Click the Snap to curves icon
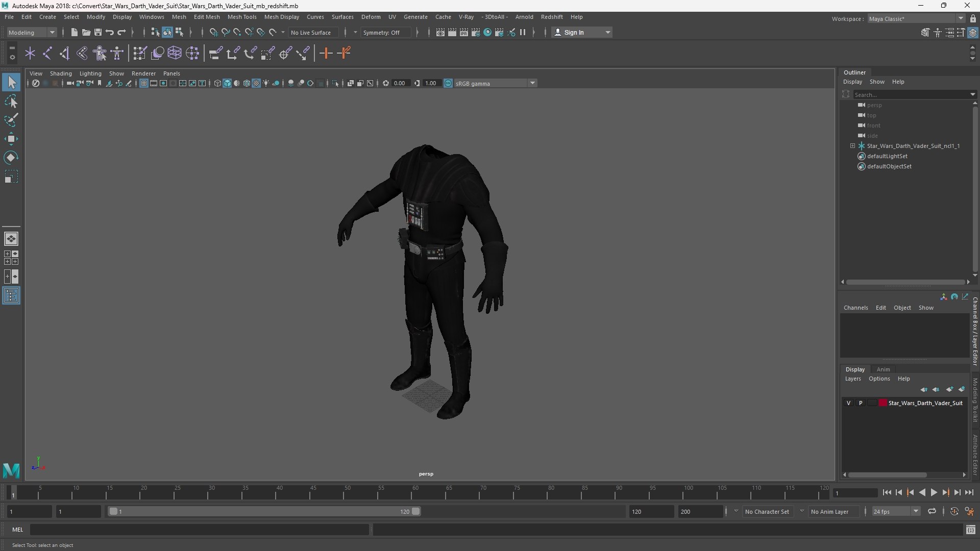 pos(225,32)
